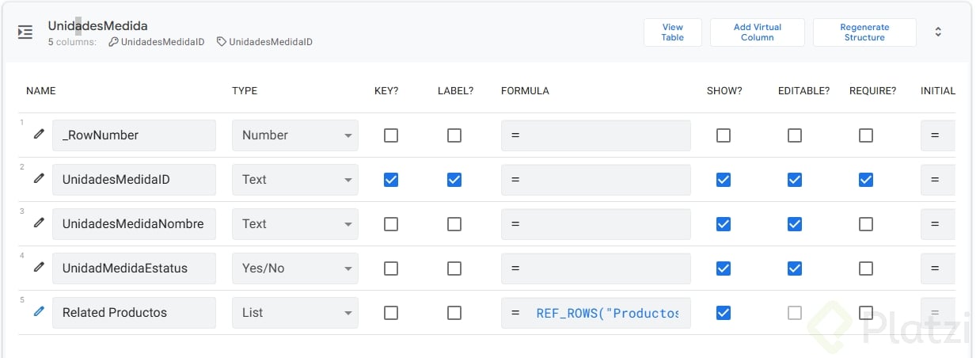The height and width of the screenshot is (358, 980).
Task: Click Regenerate Structure button
Action: click(x=864, y=32)
